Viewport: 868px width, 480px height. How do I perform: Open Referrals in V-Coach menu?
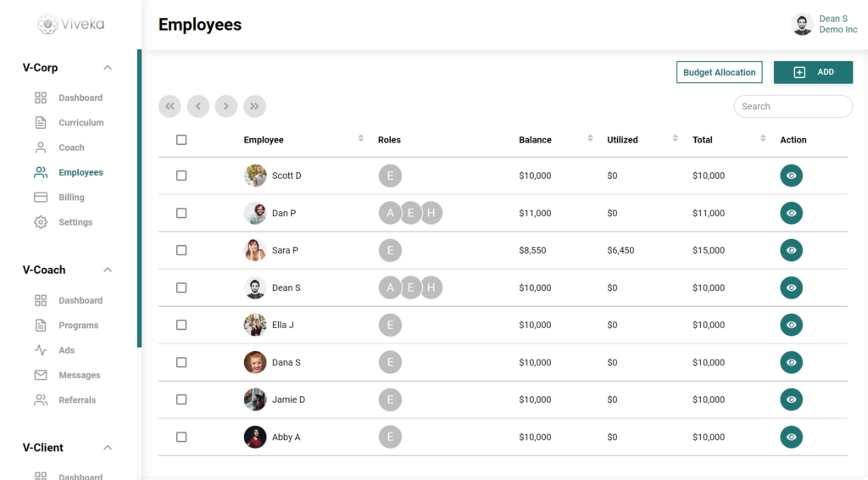coord(77,399)
